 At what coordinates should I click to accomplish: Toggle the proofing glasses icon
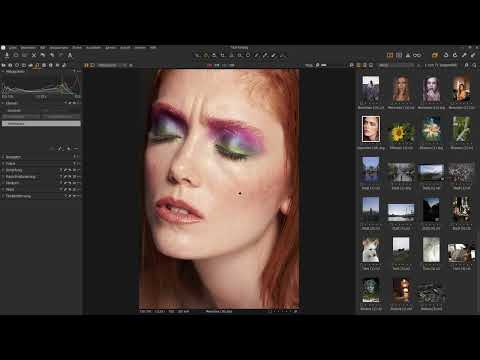417,55
